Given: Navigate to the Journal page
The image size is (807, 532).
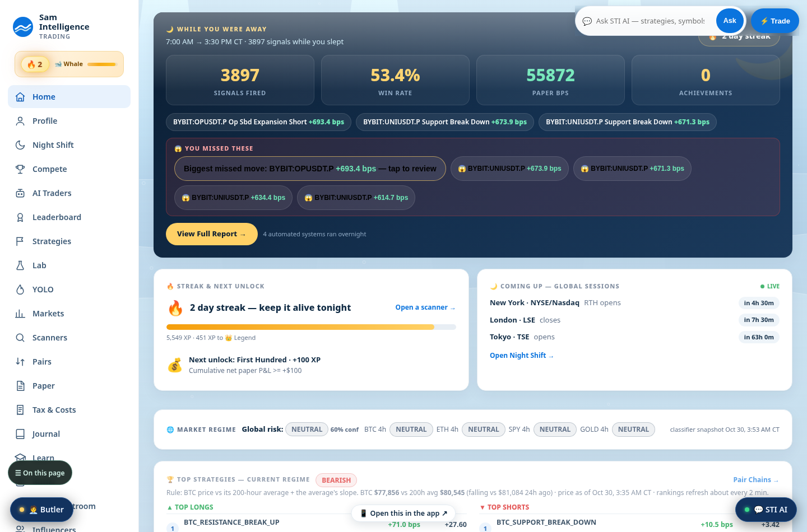Looking at the screenshot, I should (x=69, y=434).
